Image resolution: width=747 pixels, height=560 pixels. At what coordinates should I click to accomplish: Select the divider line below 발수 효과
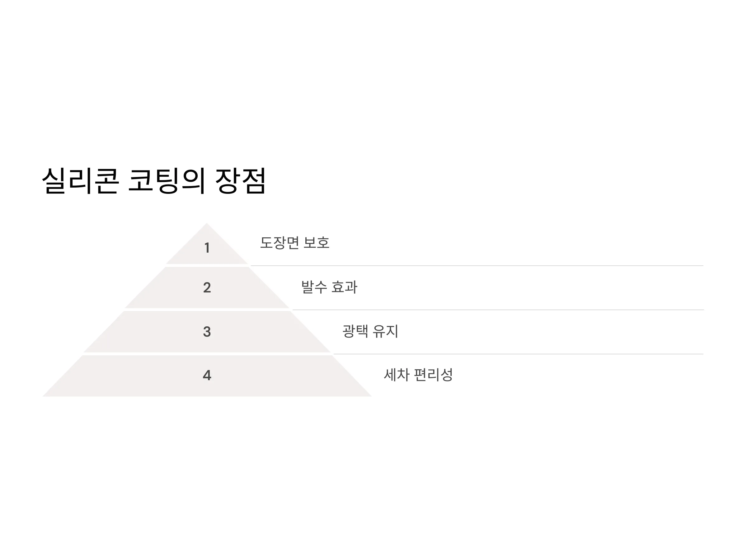498,310
